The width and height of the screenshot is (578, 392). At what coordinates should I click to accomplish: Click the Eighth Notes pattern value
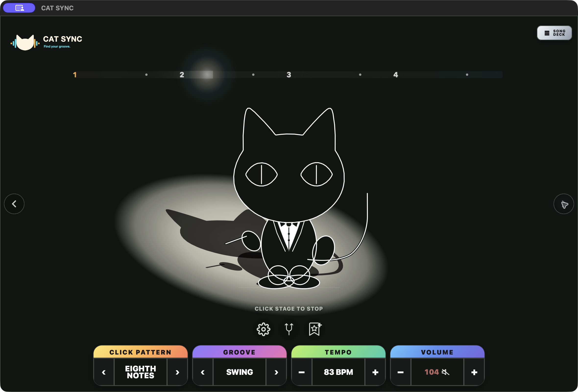(x=141, y=372)
